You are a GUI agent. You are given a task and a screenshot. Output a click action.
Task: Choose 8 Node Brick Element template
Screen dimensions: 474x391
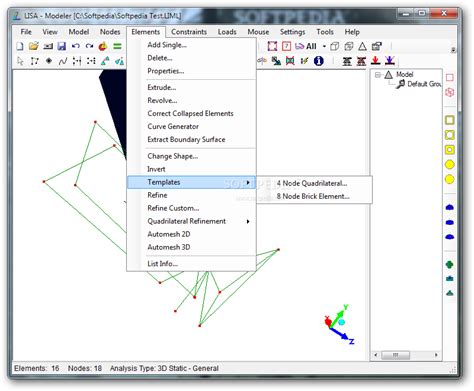tap(314, 196)
